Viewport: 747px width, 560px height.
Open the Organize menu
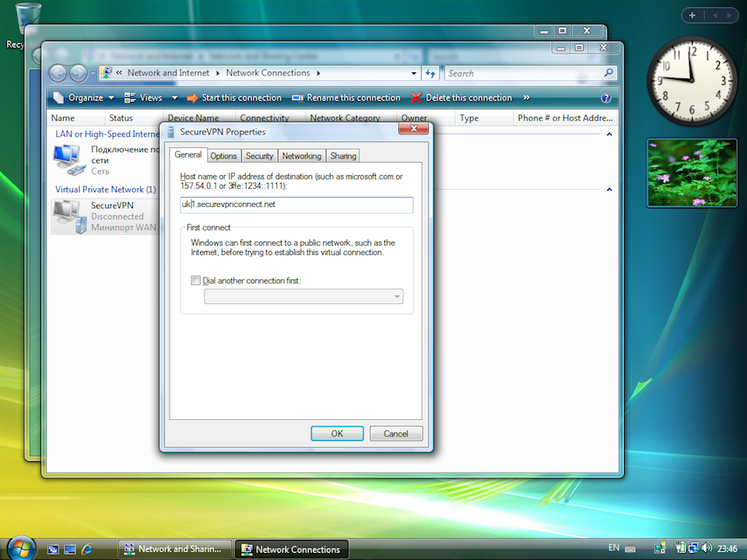click(x=84, y=98)
